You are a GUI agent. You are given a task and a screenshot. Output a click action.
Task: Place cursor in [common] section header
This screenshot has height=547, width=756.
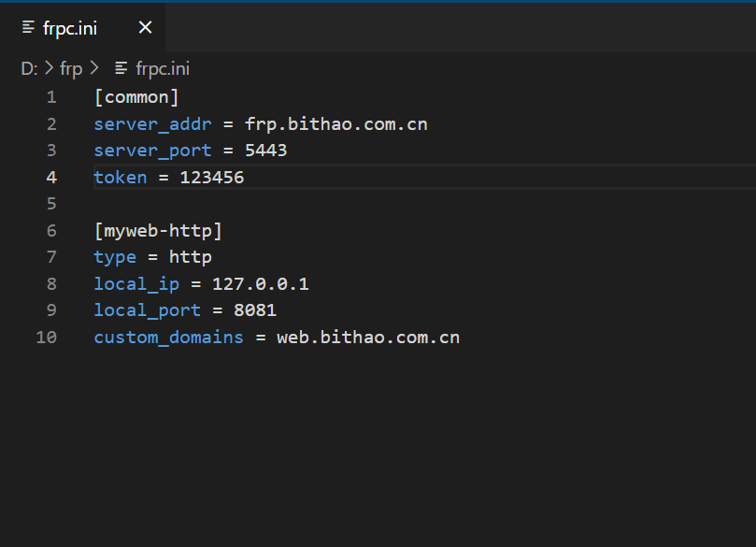[x=136, y=97]
